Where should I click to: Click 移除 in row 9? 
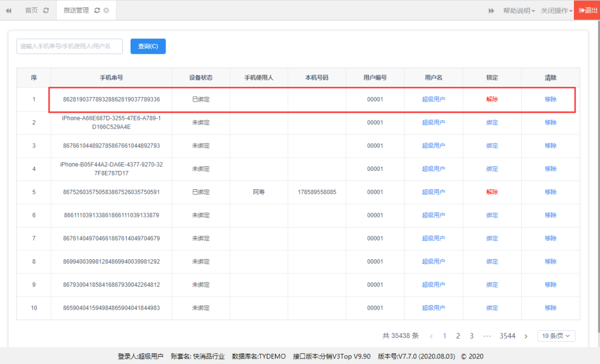tap(551, 285)
